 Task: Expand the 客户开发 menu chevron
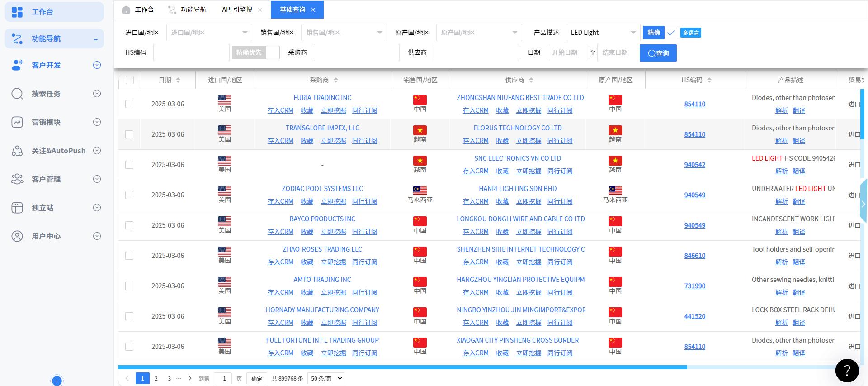[x=97, y=65]
